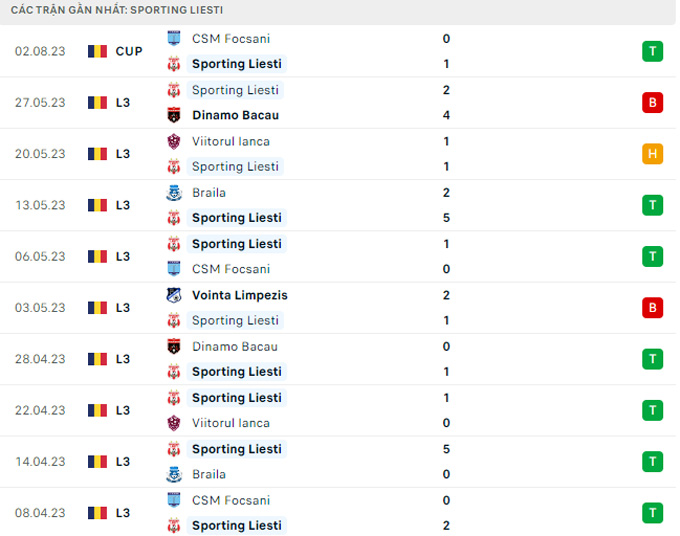680x536 pixels.
Task: Click Dinamo Bacau crest in 27.05.23 match
Action: (174, 115)
